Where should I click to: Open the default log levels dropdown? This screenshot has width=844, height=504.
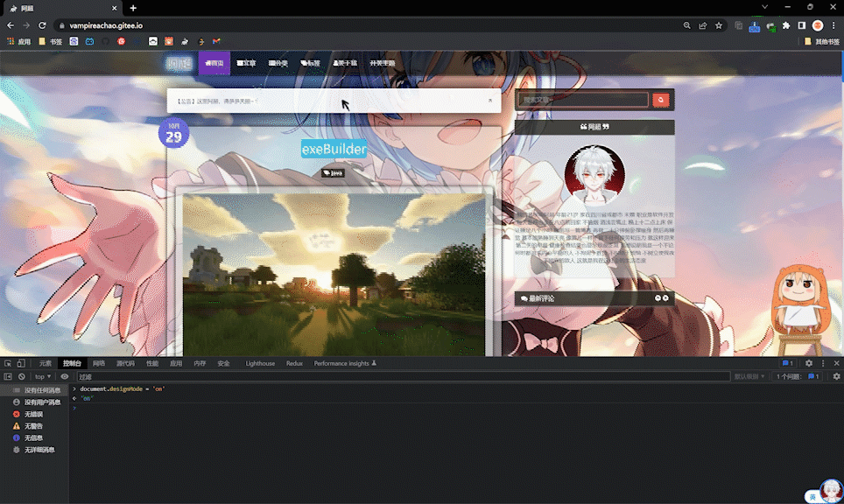(749, 376)
